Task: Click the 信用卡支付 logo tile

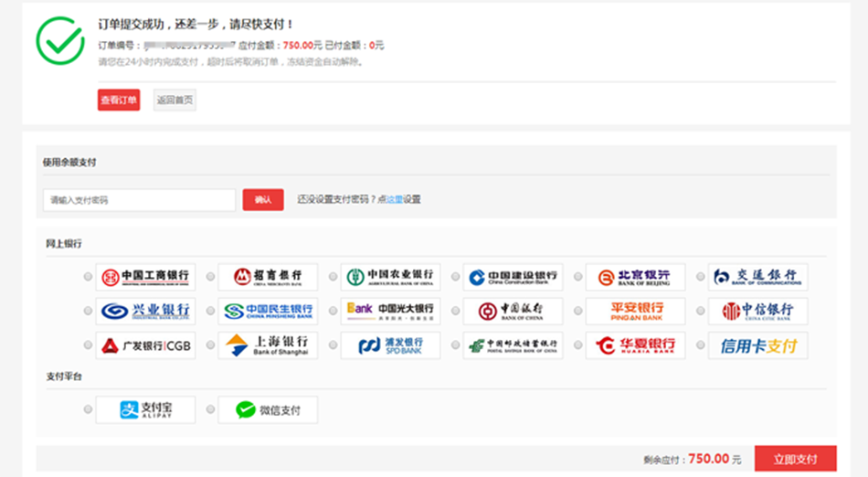Action: tap(757, 345)
